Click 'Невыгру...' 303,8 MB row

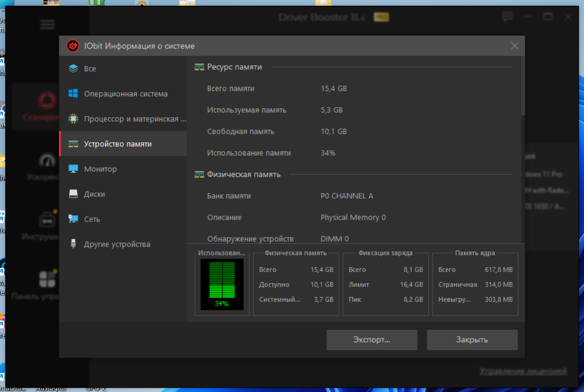pos(476,300)
